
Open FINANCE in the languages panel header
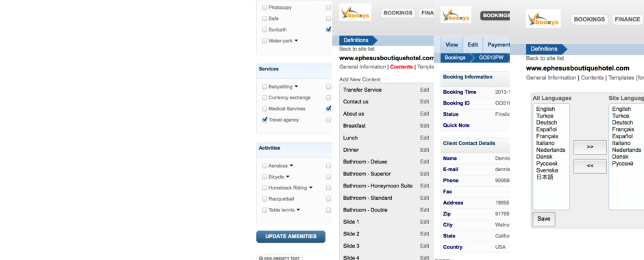click(627, 19)
